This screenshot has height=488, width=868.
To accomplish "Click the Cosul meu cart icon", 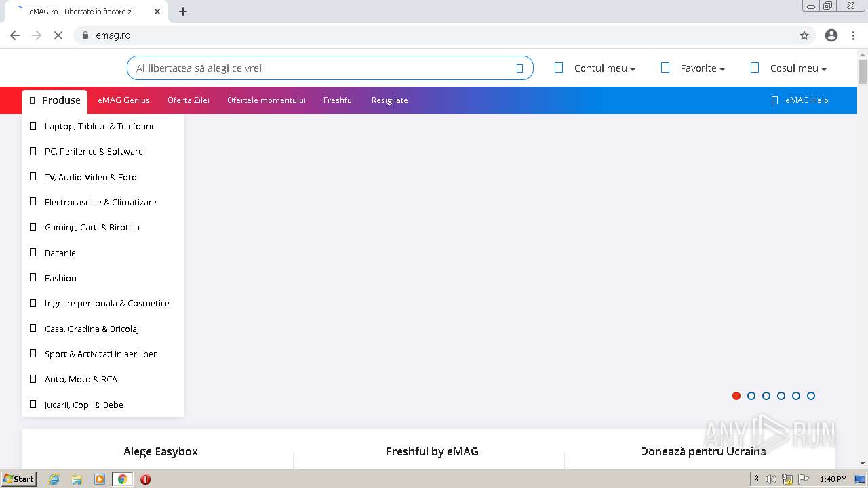I will click(755, 68).
